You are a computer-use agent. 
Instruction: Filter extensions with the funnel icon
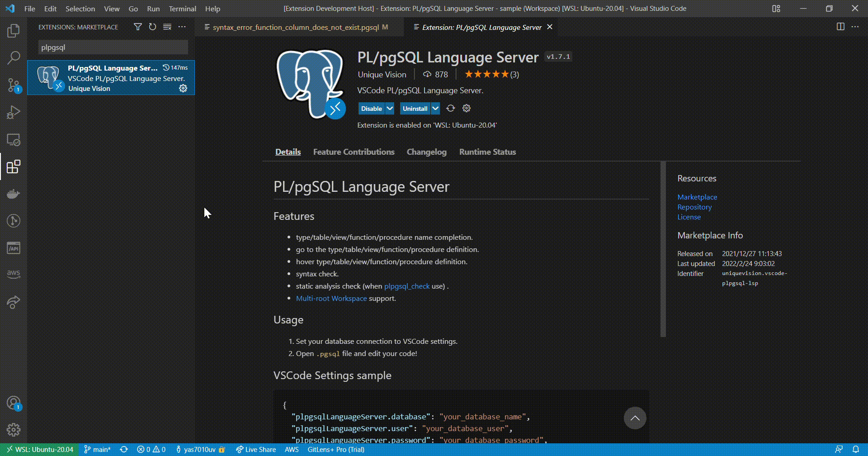138,27
